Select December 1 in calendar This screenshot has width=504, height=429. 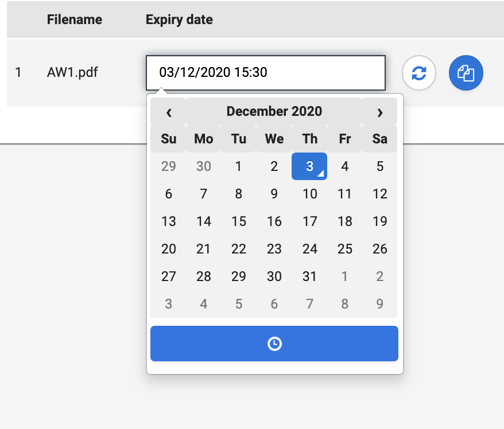coord(239,166)
